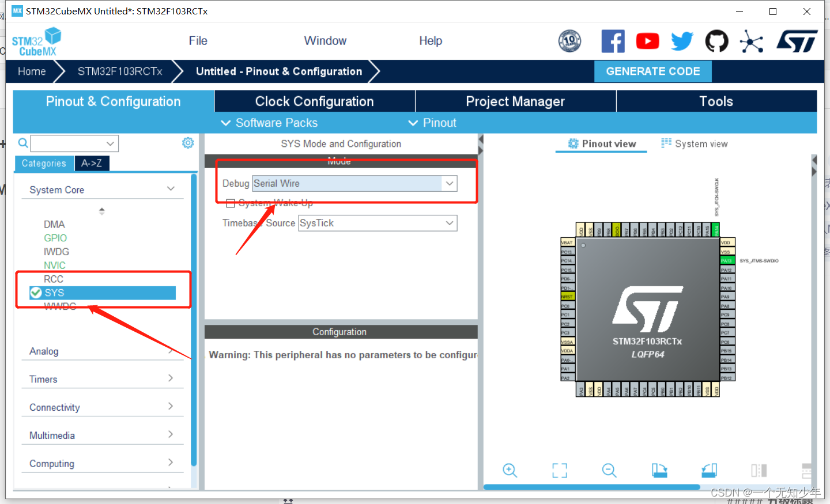Switch to the Clock Configuration tab

(x=314, y=101)
